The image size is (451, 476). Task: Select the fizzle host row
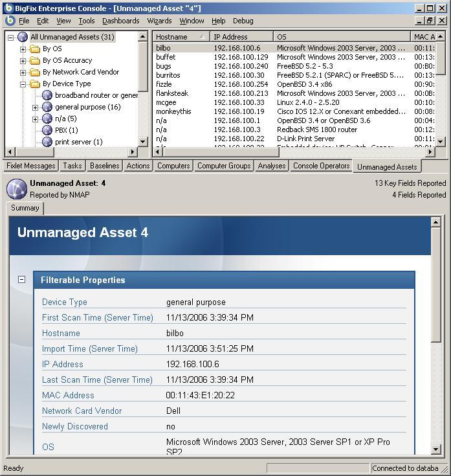(294, 84)
